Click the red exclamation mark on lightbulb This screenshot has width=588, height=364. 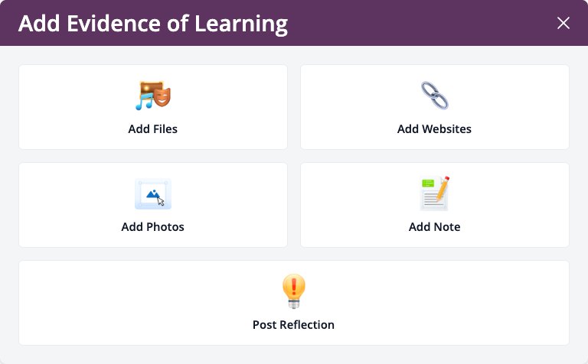pos(294,286)
